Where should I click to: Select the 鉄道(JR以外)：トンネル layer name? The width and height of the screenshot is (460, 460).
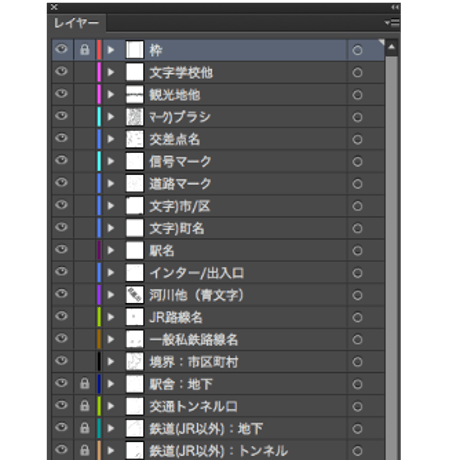click(x=218, y=451)
